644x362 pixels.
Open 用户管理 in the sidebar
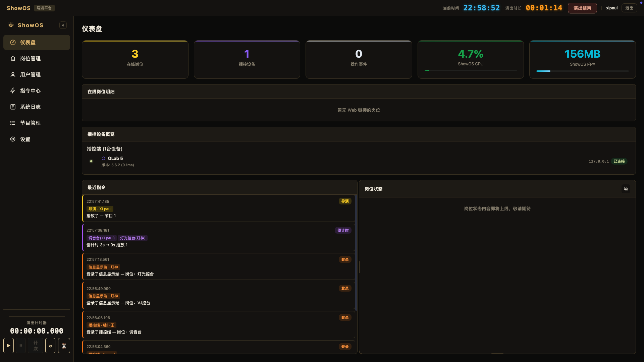pos(37,75)
